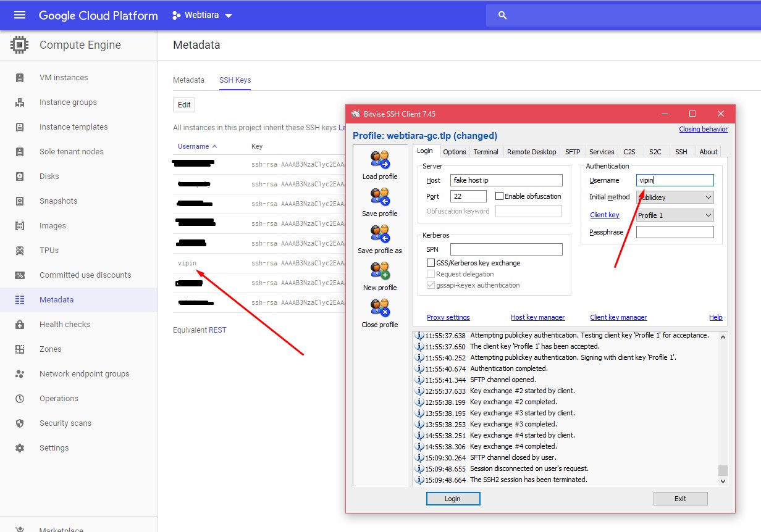The image size is (761, 532).
Task: Click the Save profile icon in Bitvise
Action: pyautogui.click(x=380, y=197)
